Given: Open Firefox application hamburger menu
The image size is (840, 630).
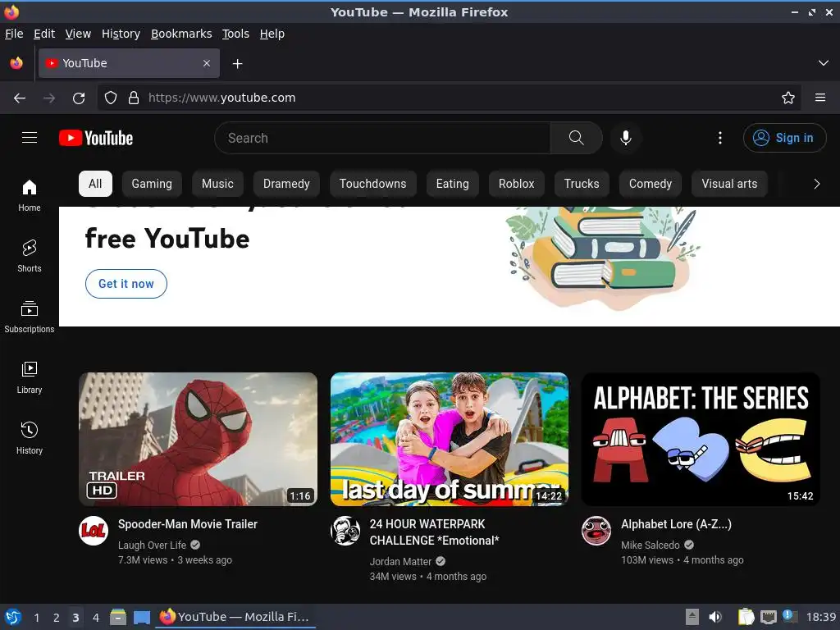Looking at the screenshot, I should point(820,98).
